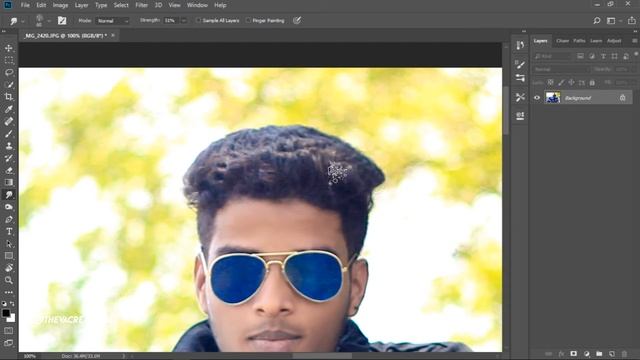640x360 pixels.
Task: Open the File menu
Action: [25, 5]
